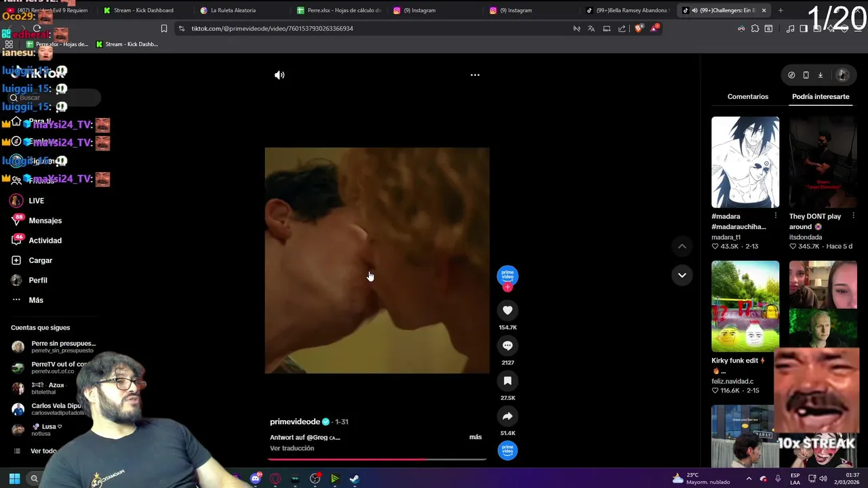Expand followed accounts with Ver todo
This screenshot has width=868, height=488.
[43, 451]
